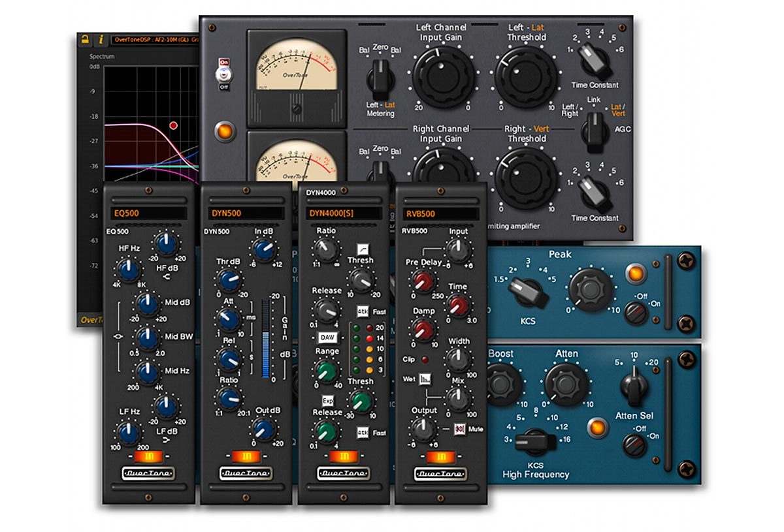Click the lower Atk Fast button on DYN4000
The height and width of the screenshot is (532, 784).
pos(363,431)
